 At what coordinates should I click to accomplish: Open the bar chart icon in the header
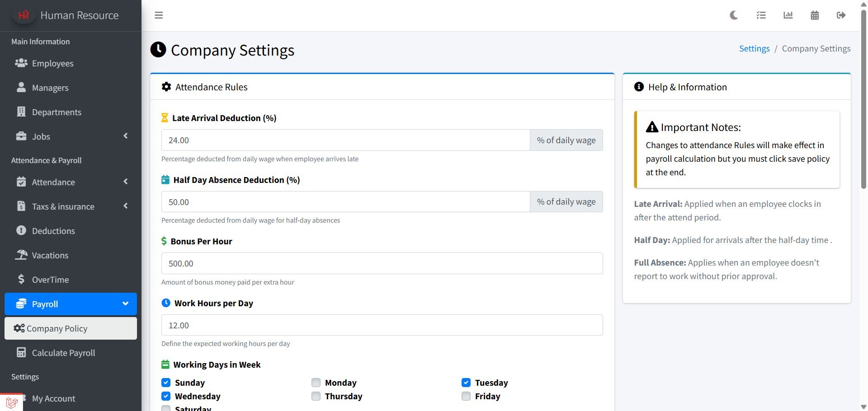[x=788, y=15]
